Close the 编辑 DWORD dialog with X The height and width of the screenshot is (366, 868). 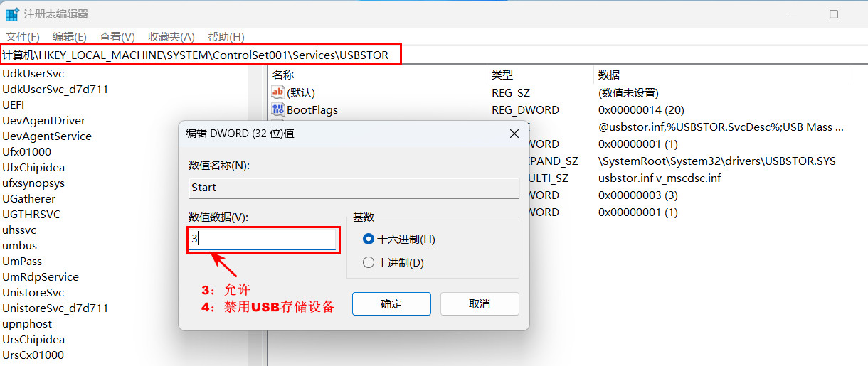(x=514, y=134)
